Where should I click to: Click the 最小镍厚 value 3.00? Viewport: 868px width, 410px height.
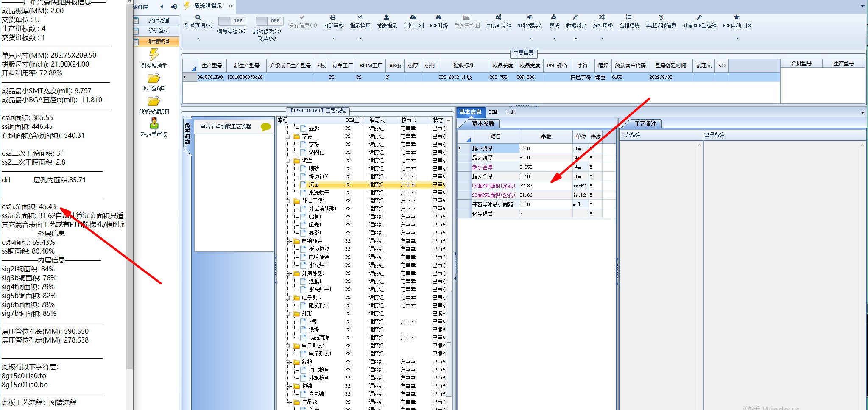(x=545, y=149)
